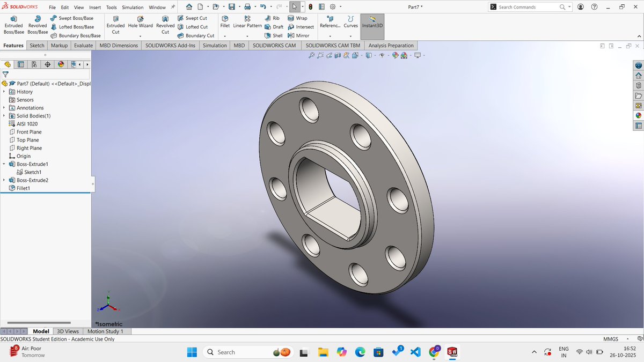Switch to the Evaluate tab

coord(83,46)
